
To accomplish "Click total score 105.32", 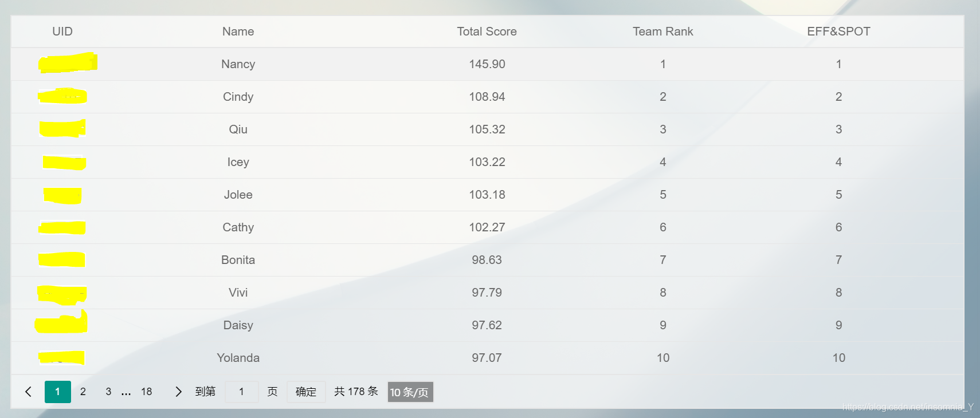I will pyautogui.click(x=487, y=129).
